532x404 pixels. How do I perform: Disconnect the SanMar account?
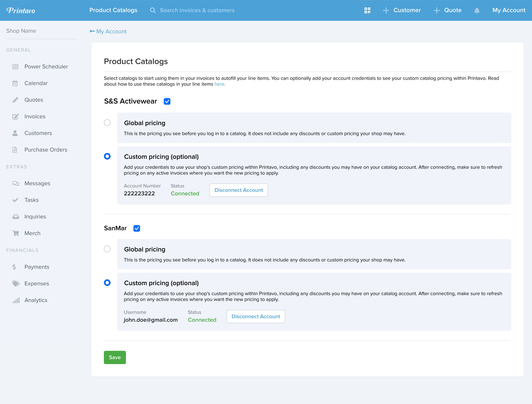pyautogui.click(x=256, y=317)
